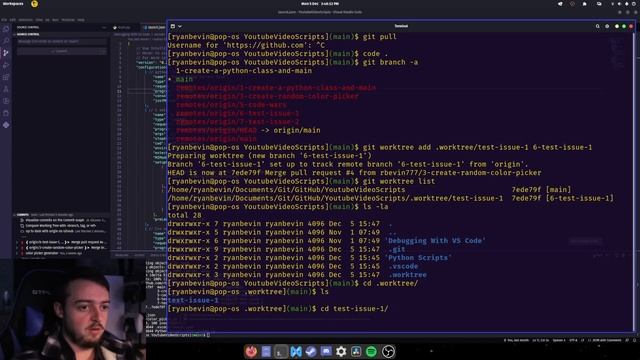Open Settings gear from the dock

click(x=341, y=351)
